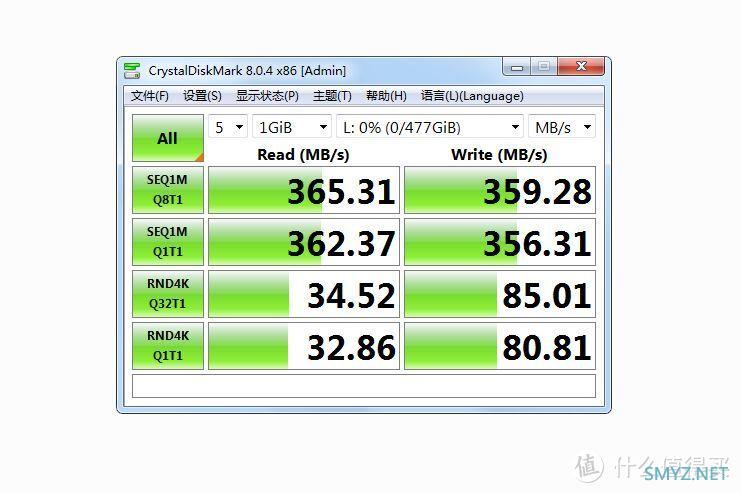Click the 365.31 read result
Viewport: 741px width, 493px height.
pos(304,190)
